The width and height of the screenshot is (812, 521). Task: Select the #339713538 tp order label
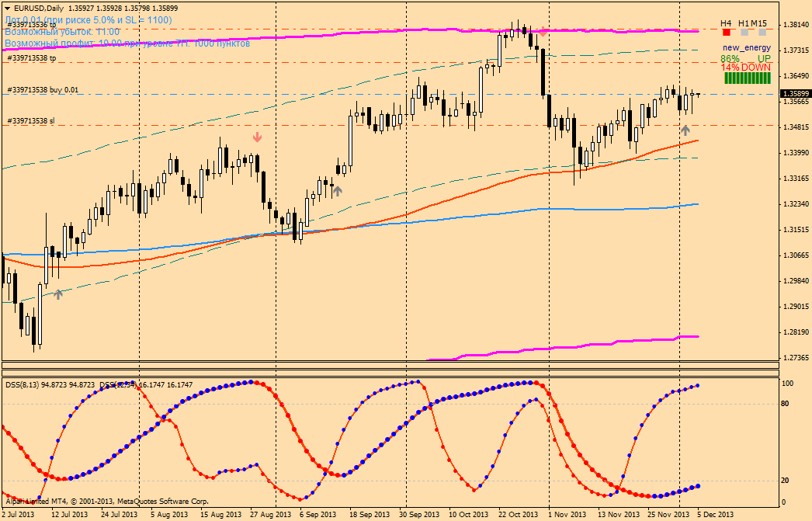(x=32, y=58)
